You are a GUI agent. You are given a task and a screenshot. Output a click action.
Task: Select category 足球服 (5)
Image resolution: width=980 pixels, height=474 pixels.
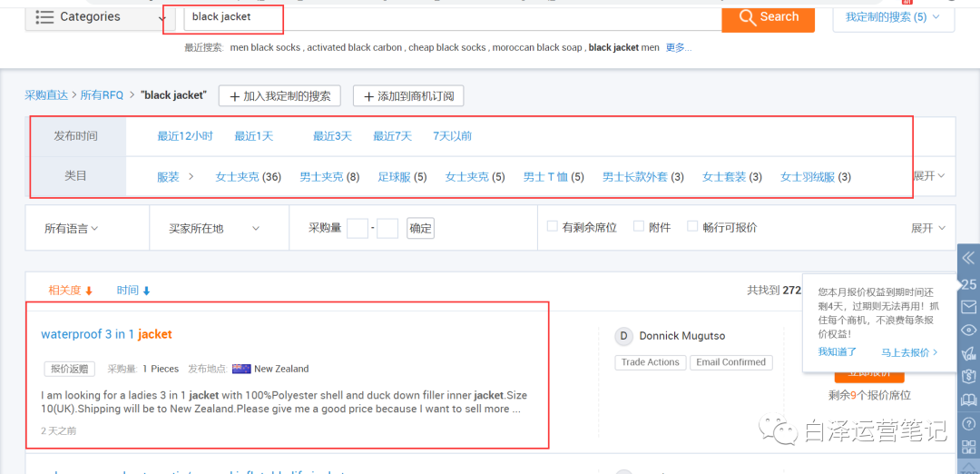click(x=403, y=177)
